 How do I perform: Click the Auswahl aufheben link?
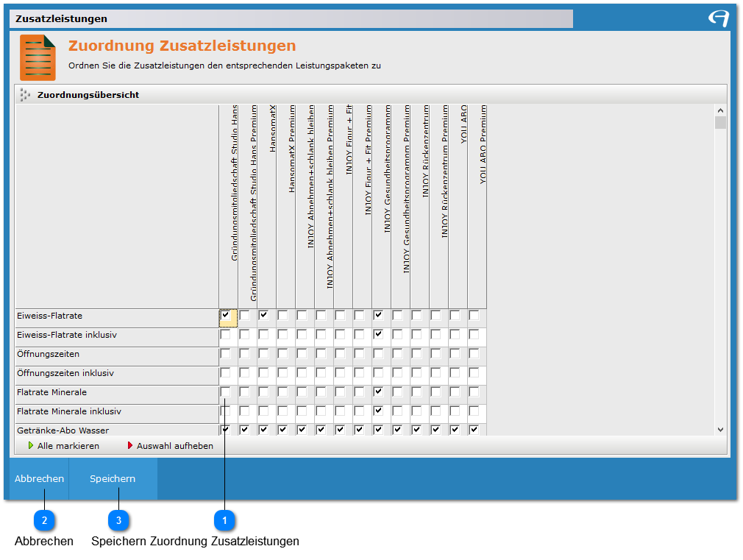[x=175, y=446]
